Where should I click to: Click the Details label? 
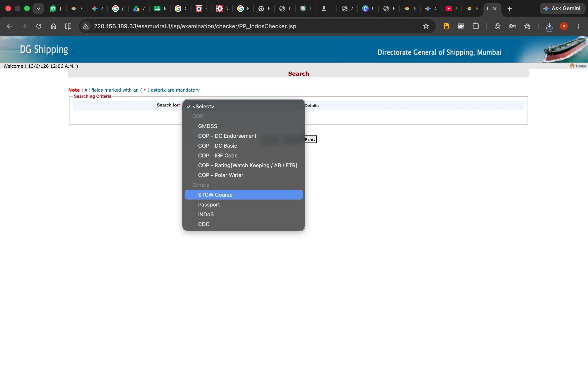pyautogui.click(x=312, y=106)
